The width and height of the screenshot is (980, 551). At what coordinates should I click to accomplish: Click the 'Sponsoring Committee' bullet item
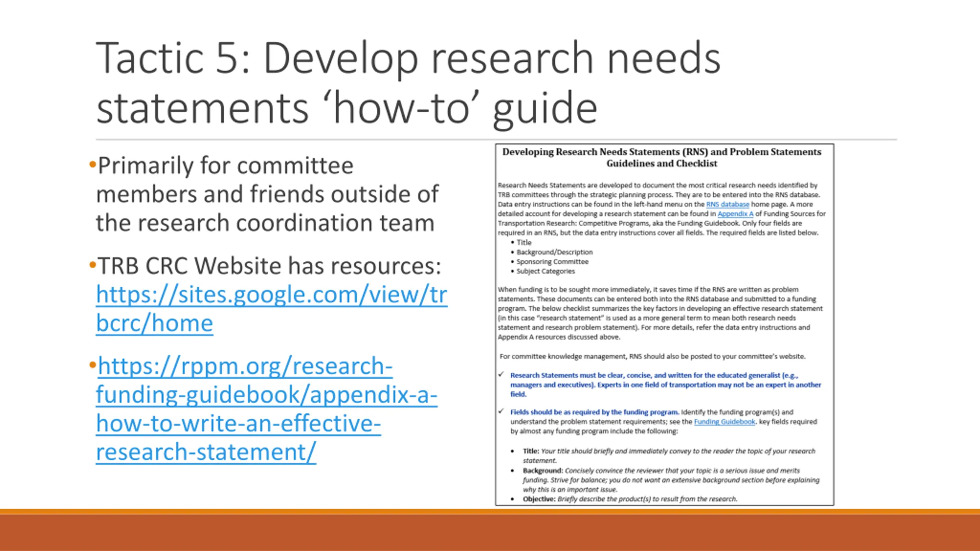[x=552, y=262]
